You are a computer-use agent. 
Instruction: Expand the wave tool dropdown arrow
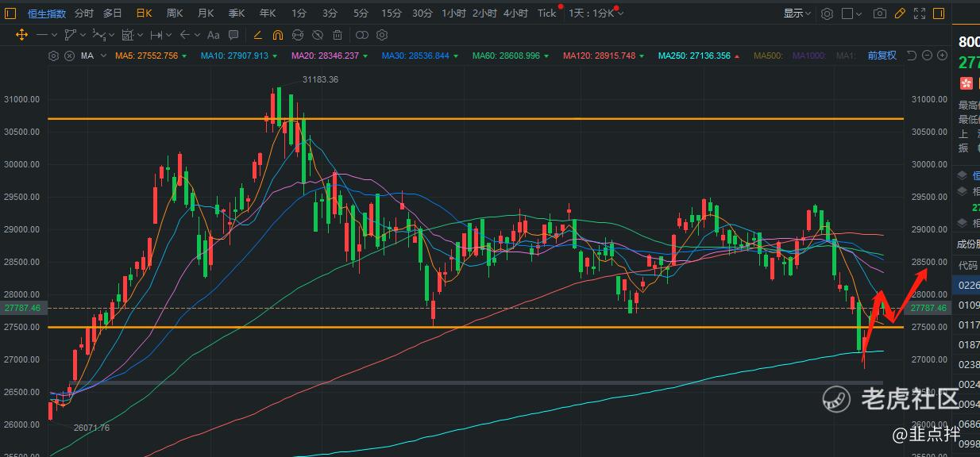point(111,35)
